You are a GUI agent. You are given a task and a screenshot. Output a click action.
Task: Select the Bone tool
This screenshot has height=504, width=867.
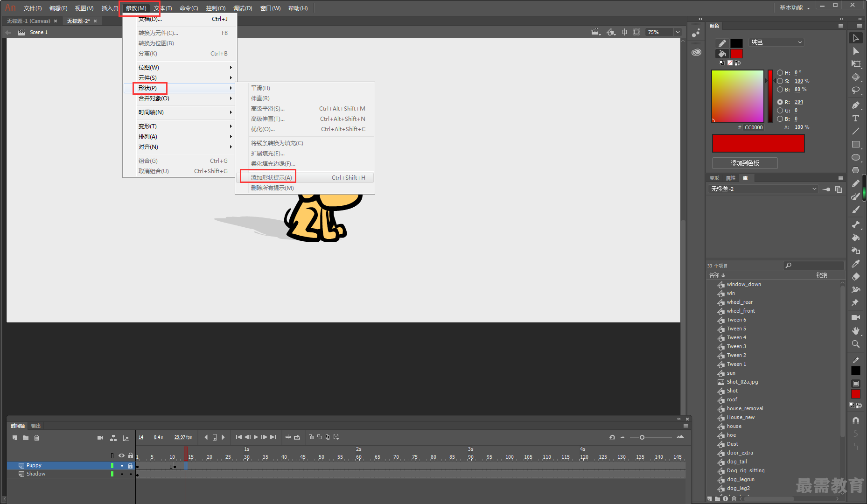click(855, 224)
